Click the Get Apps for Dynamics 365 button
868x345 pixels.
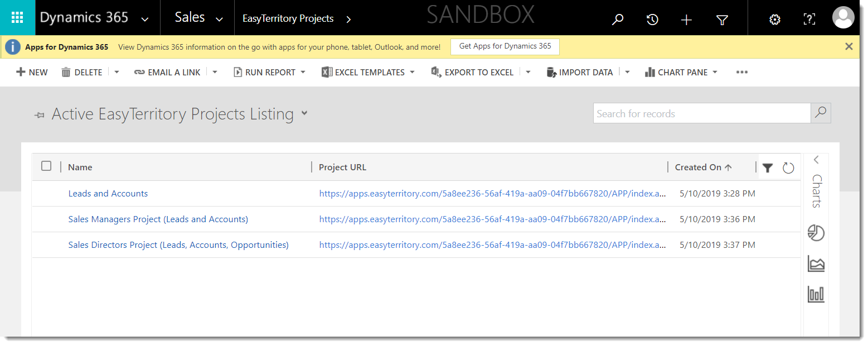[505, 47]
